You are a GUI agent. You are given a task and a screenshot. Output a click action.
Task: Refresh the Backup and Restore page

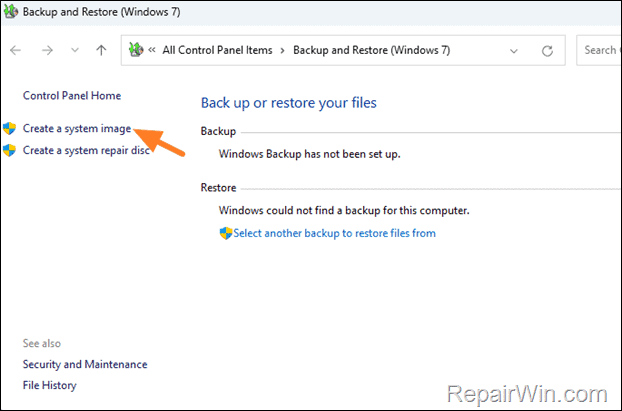[547, 51]
